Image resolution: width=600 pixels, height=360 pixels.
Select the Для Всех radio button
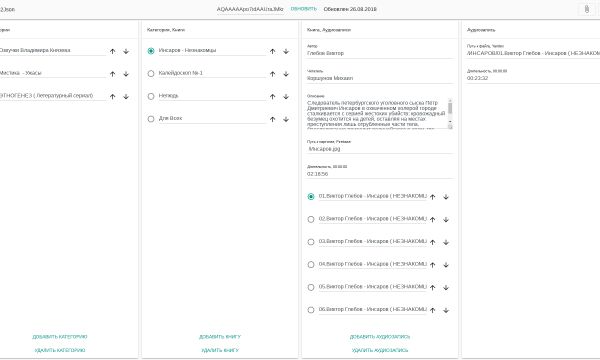tap(151, 119)
